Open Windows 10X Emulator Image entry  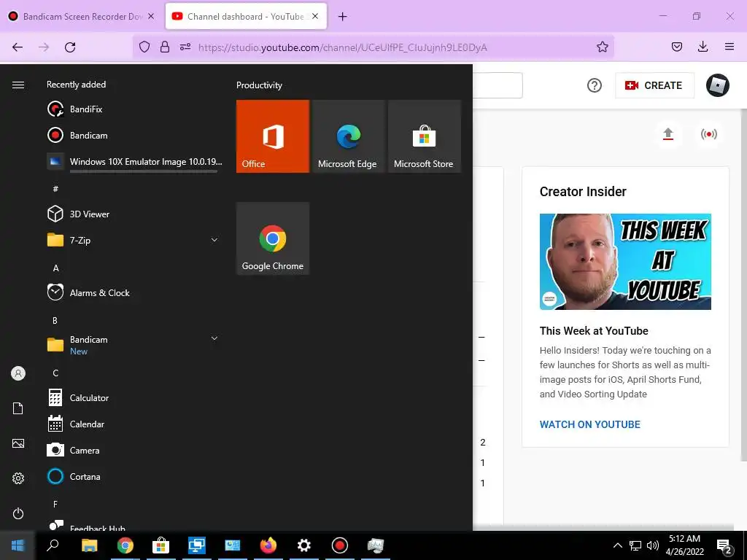click(134, 161)
